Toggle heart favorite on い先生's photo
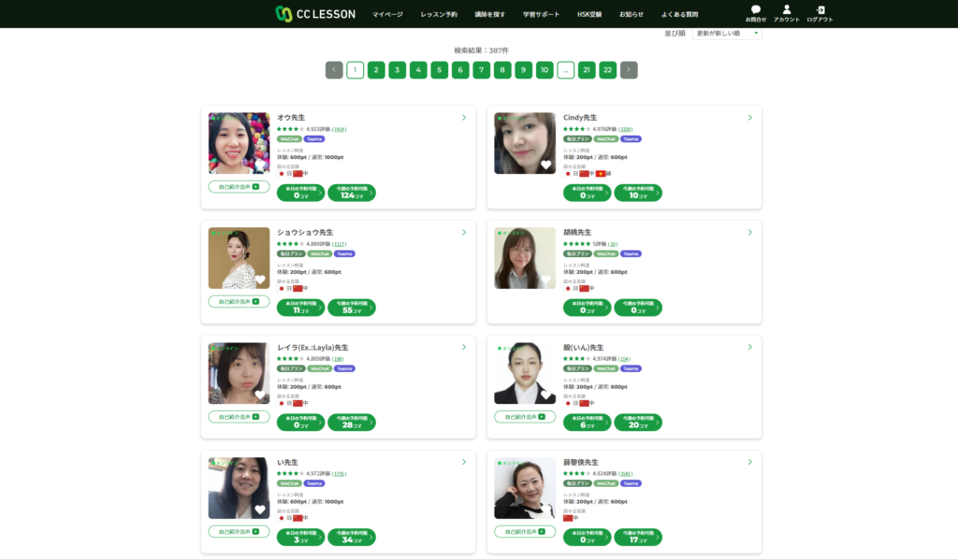This screenshot has height=560, width=958. 260,510
